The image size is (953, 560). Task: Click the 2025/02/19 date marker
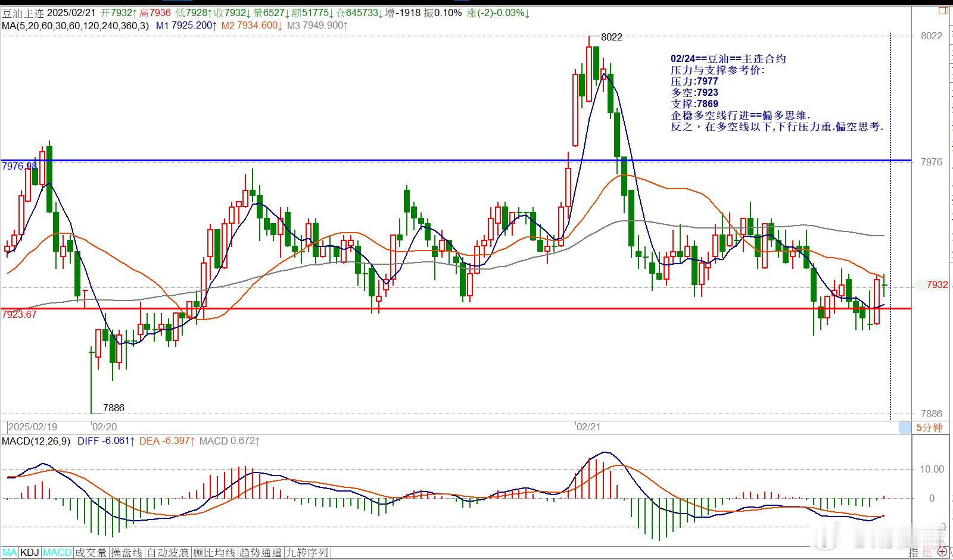coord(33,427)
